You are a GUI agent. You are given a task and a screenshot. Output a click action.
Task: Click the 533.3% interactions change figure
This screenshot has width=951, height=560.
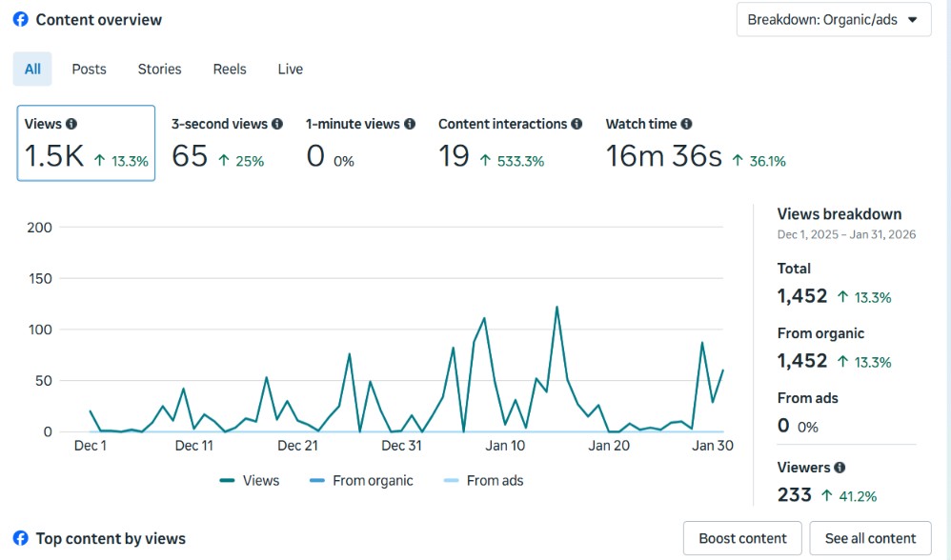point(520,161)
